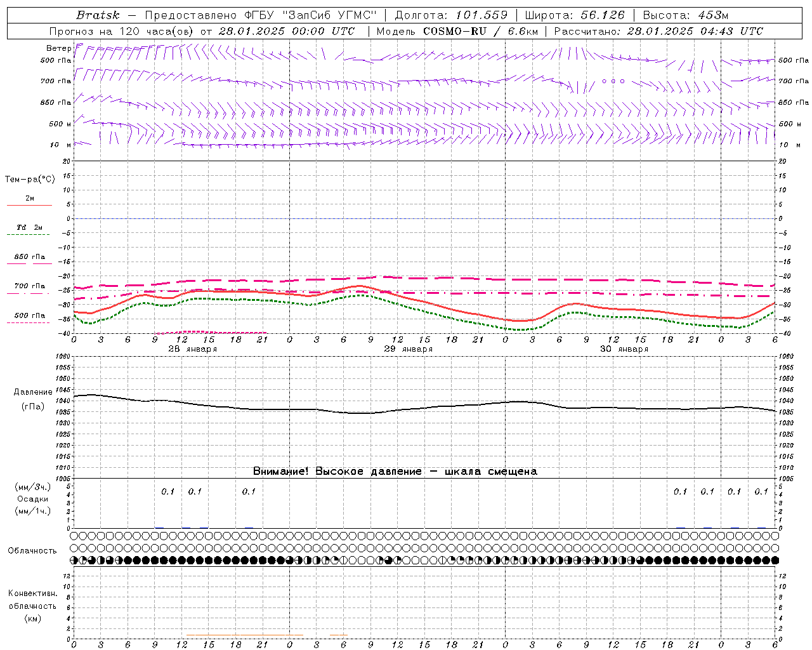
Task: Click the Облачность cloud cover label
Action: tap(32, 551)
